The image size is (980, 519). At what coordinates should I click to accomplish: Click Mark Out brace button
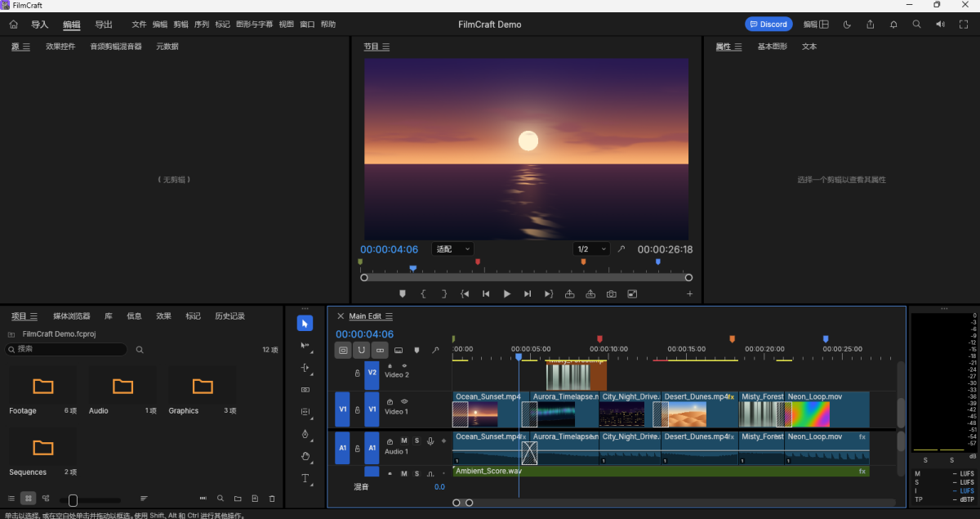point(444,294)
